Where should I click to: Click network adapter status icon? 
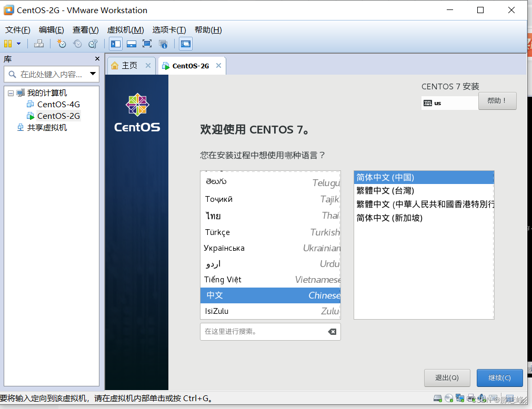460,398
